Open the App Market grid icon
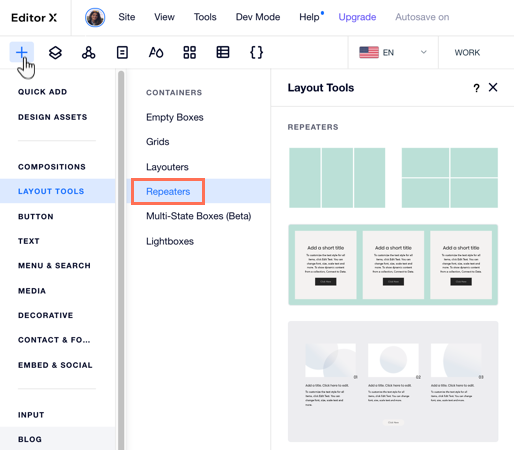The width and height of the screenshot is (514, 450). [x=190, y=52]
